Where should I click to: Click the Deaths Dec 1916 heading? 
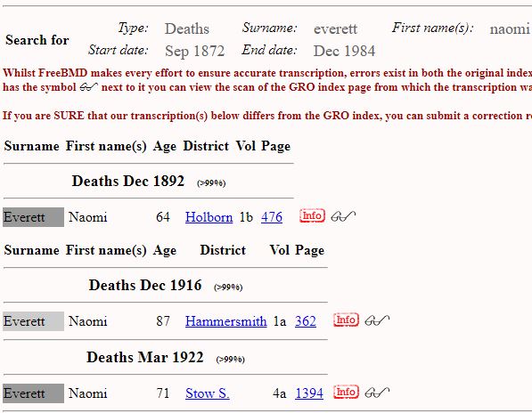pyautogui.click(x=145, y=285)
